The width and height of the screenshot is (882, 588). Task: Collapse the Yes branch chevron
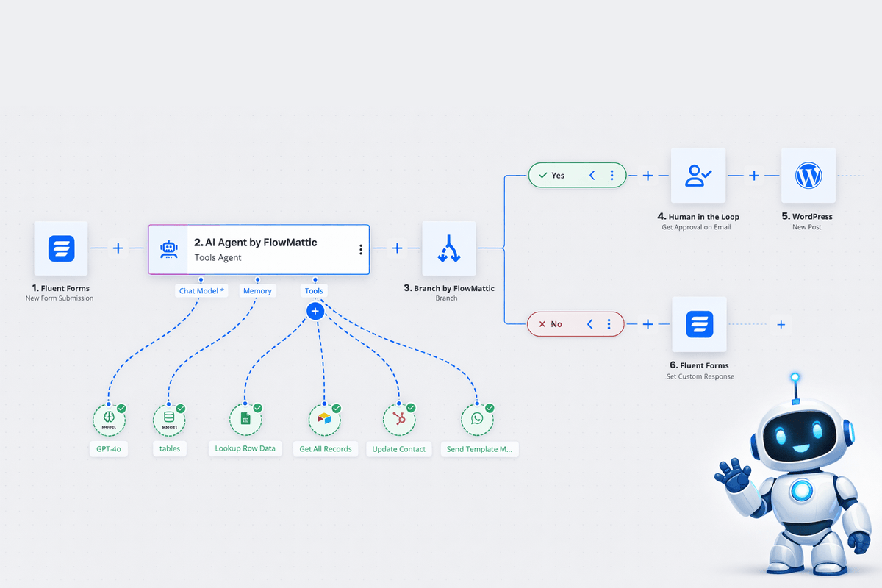point(592,176)
